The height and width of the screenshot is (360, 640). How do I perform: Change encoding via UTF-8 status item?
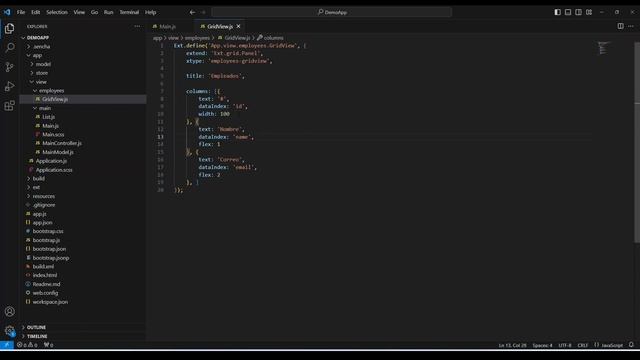point(565,345)
